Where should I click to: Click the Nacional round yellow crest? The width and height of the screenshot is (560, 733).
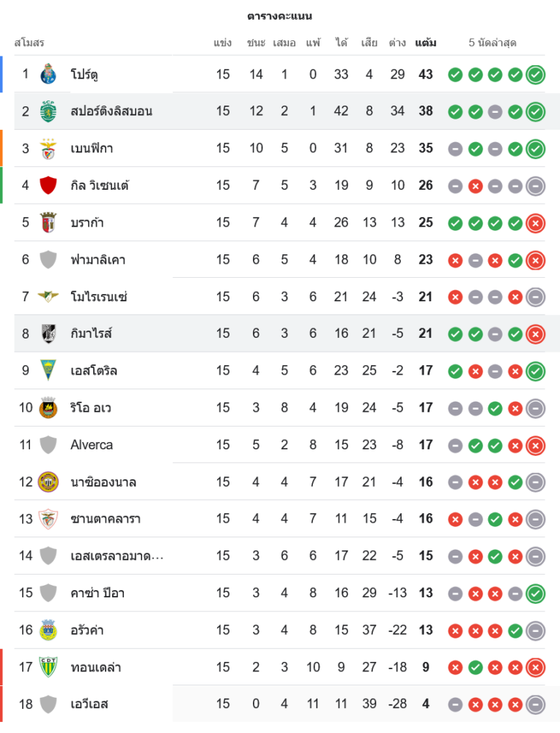click(x=48, y=482)
